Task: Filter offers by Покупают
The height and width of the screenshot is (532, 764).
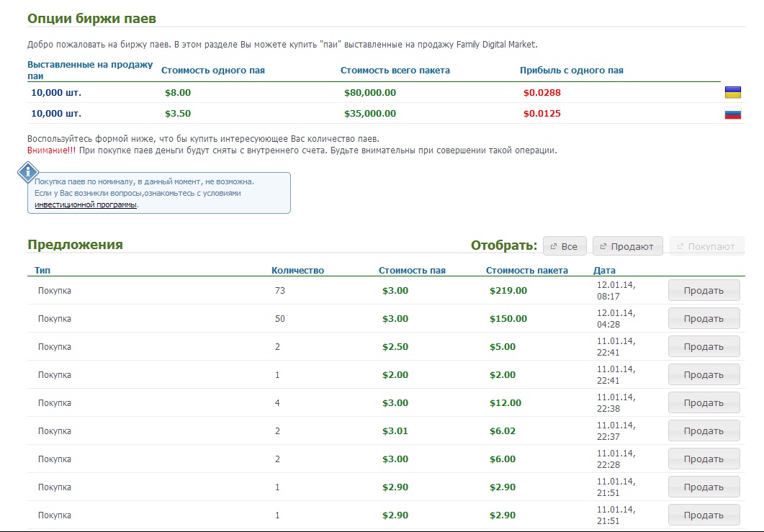Action: [x=707, y=246]
